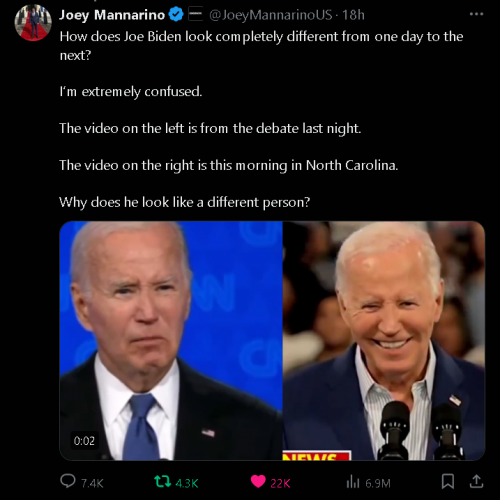
Task: Click the blue verified checkmark badge
Action: [x=176, y=15]
